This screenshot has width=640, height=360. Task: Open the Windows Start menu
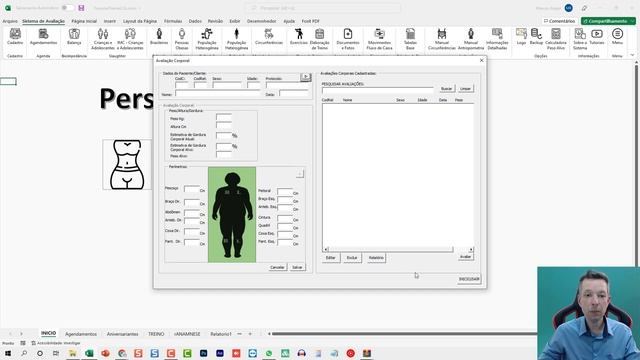click(7, 353)
